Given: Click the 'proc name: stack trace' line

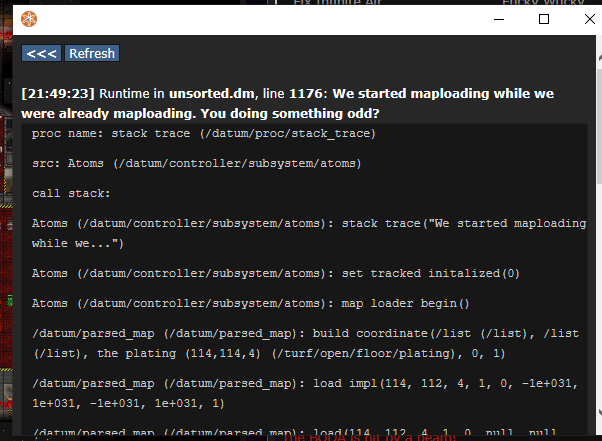Looking at the screenshot, I should (203, 134).
